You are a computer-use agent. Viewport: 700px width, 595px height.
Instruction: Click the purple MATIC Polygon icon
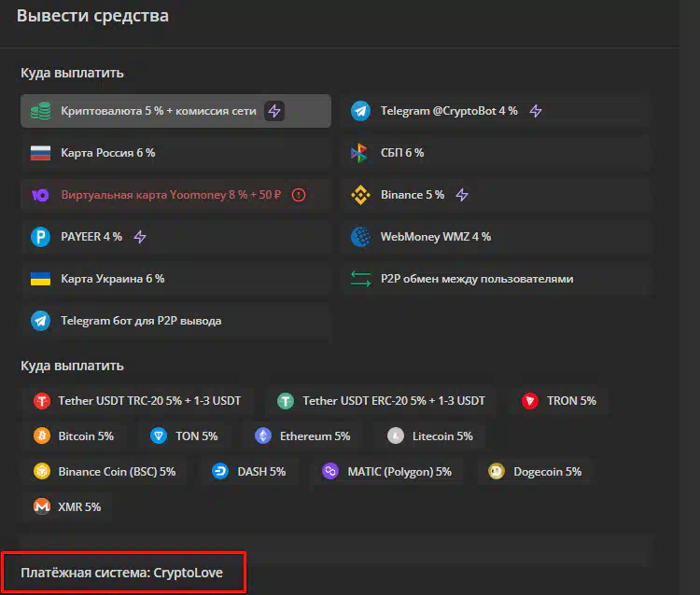click(330, 472)
